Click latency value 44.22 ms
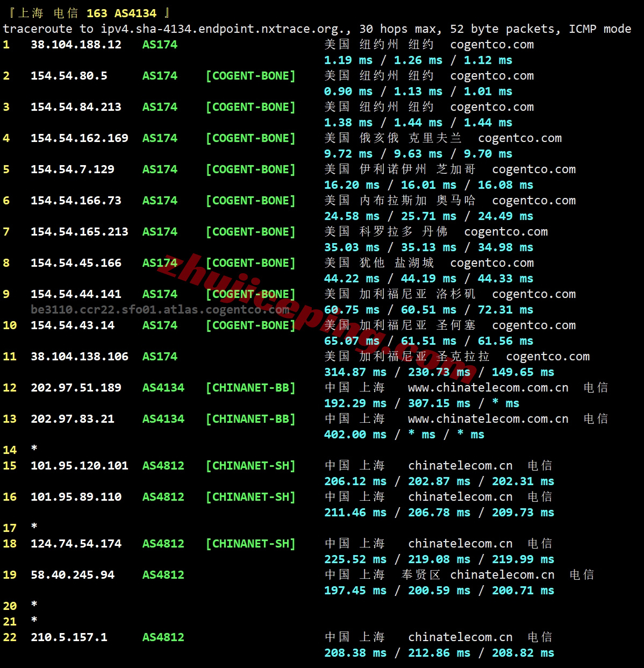Image resolution: width=644 pixels, height=668 pixels. (352, 279)
